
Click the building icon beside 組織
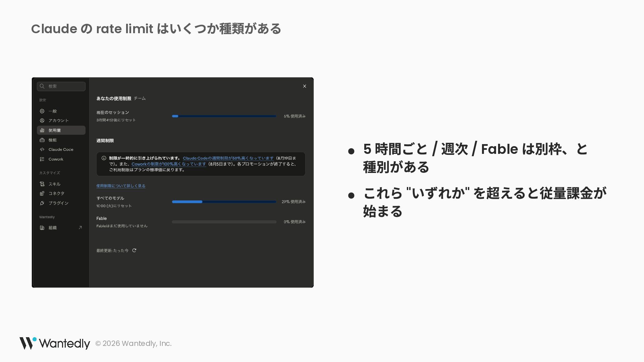click(42, 228)
